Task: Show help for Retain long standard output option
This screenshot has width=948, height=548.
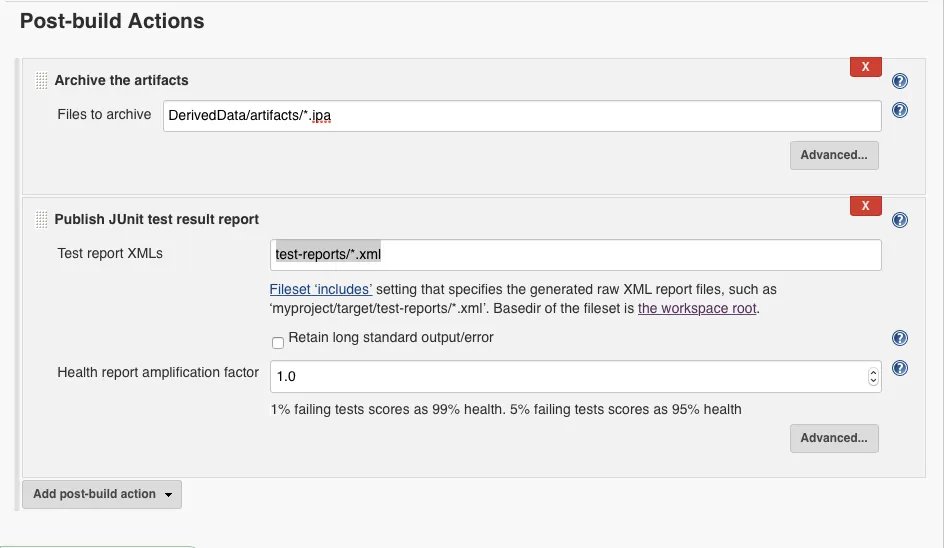Action: pos(900,339)
